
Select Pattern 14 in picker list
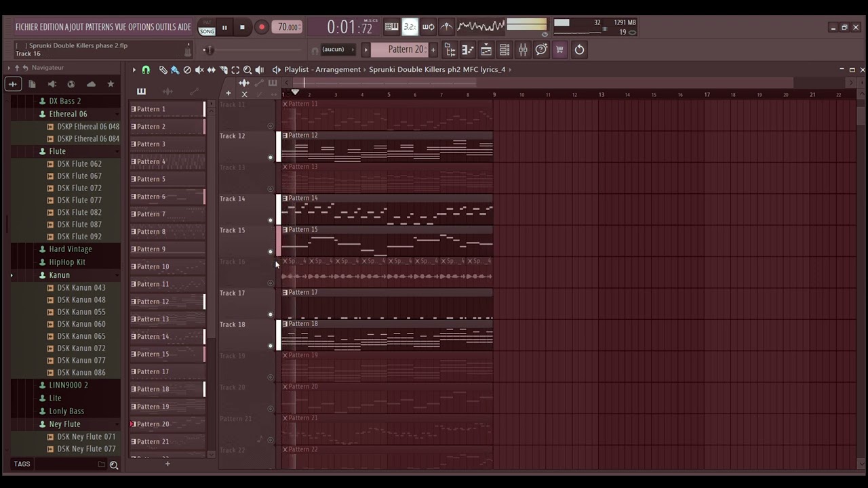(167, 337)
